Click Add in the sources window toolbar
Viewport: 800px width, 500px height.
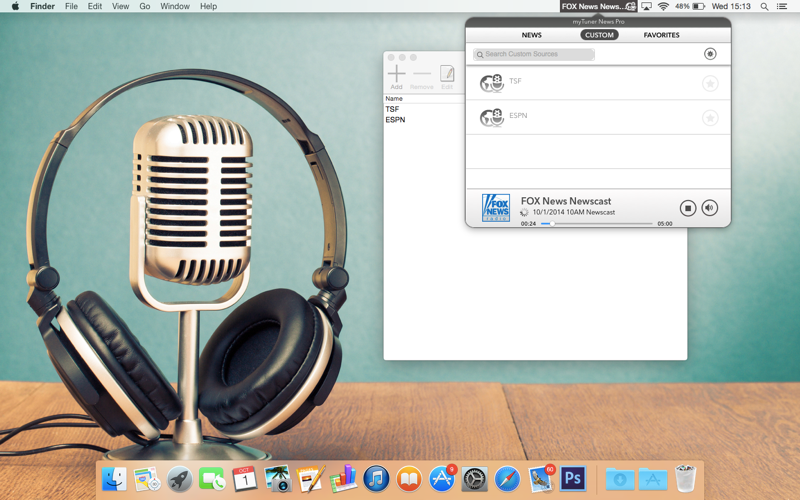(396, 78)
